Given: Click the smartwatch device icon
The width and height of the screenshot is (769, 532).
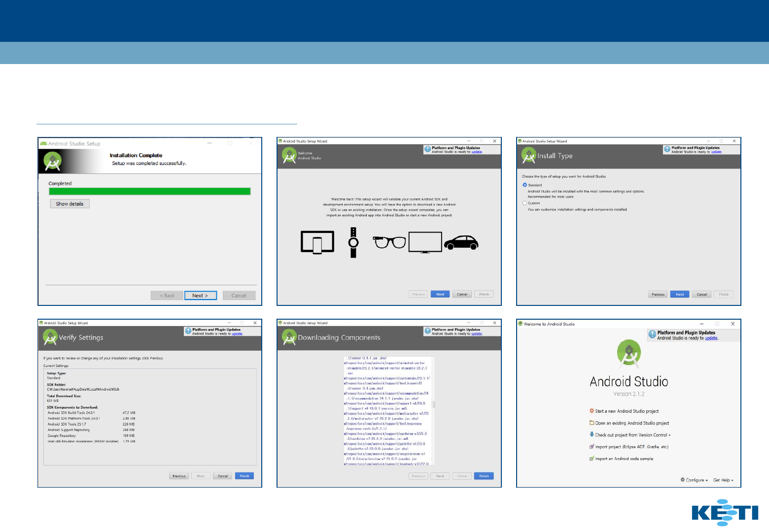Looking at the screenshot, I should (x=353, y=242).
